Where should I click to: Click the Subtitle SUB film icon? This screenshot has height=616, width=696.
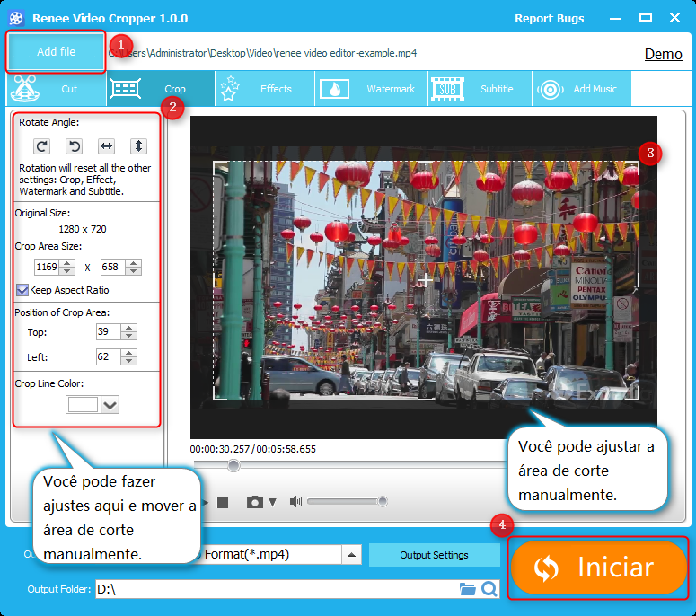(x=447, y=89)
